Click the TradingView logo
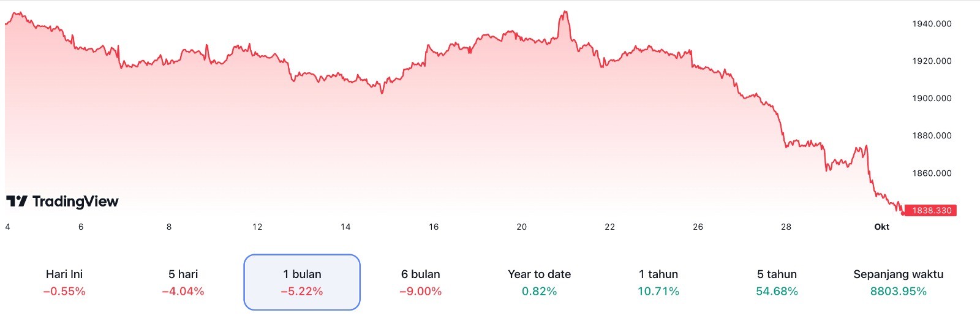 point(62,202)
